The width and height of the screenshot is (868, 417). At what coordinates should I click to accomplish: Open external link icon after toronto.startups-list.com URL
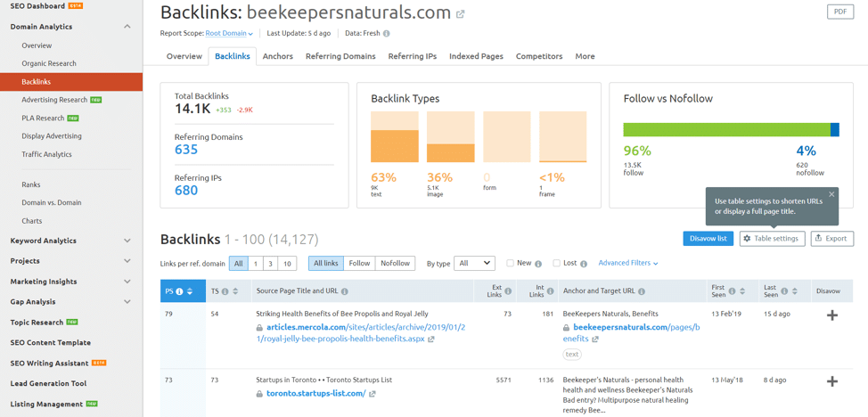(372, 394)
